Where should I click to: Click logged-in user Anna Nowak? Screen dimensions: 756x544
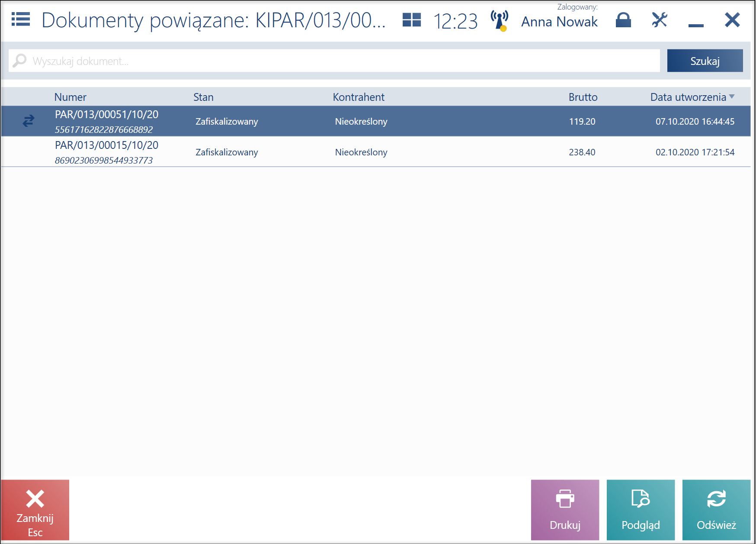click(x=559, y=22)
